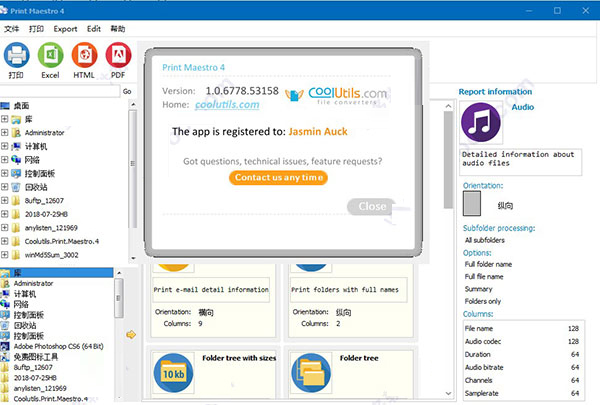Select the Audio report music note icon
Image resolution: width=600 pixels, height=405 pixels.
tap(481, 122)
